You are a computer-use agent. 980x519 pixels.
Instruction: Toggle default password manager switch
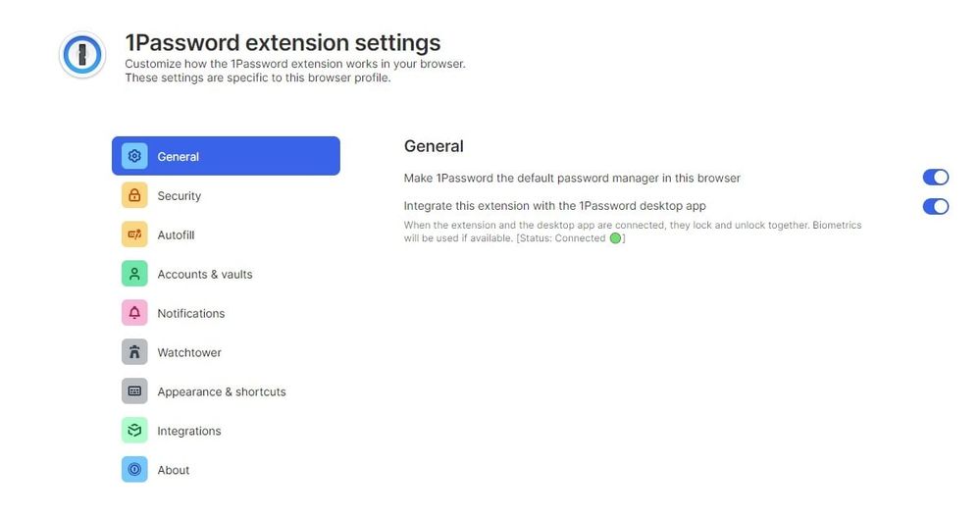coord(935,178)
